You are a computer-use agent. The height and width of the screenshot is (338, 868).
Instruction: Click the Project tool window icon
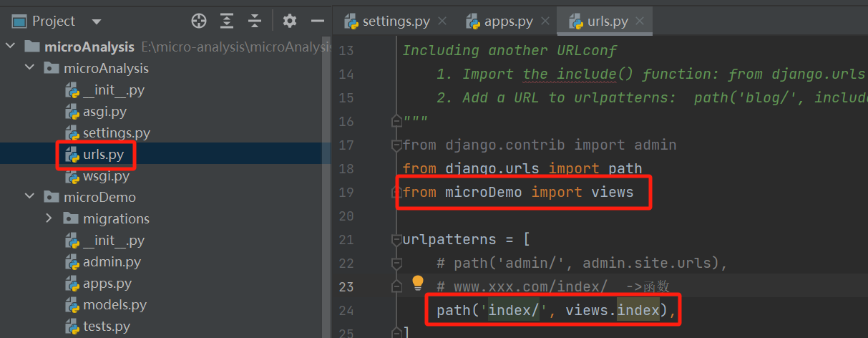pyautogui.click(x=20, y=21)
